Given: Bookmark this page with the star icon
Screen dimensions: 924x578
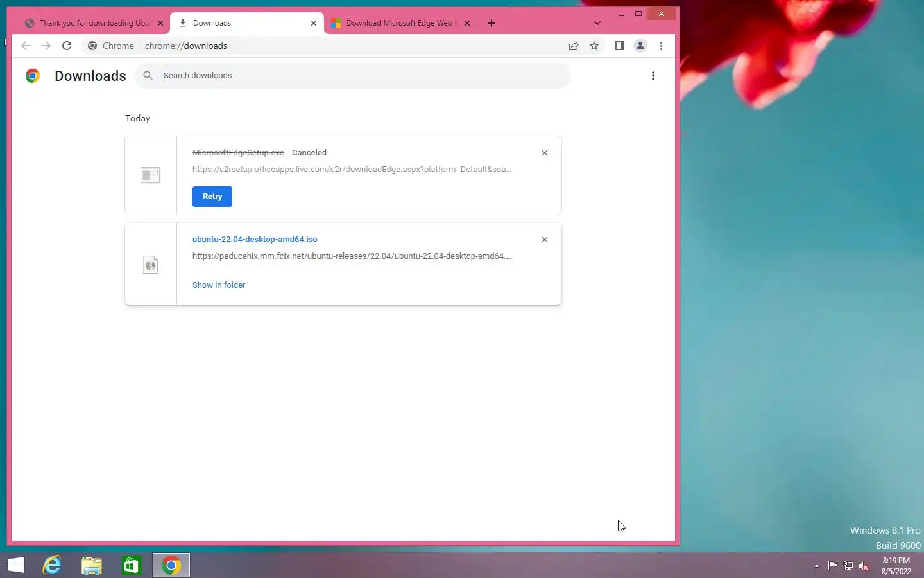Looking at the screenshot, I should point(594,46).
